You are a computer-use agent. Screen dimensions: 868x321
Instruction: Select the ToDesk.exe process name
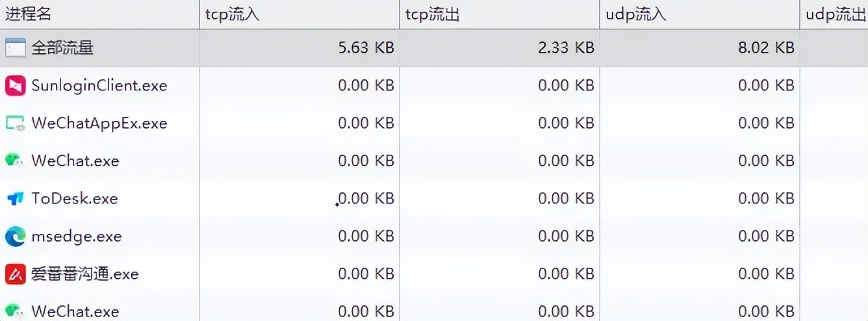[x=75, y=199]
